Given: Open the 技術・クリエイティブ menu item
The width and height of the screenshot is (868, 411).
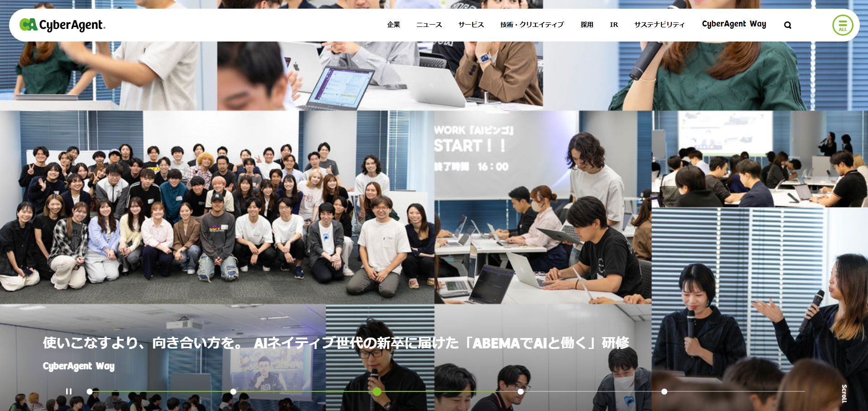Looking at the screenshot, I should pos(532,25).
